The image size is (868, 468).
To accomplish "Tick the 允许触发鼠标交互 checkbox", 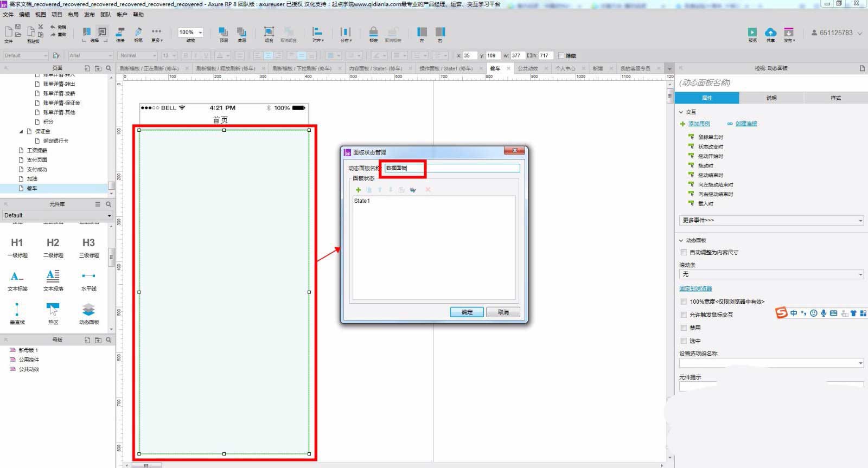I will [x=684, y=315].
